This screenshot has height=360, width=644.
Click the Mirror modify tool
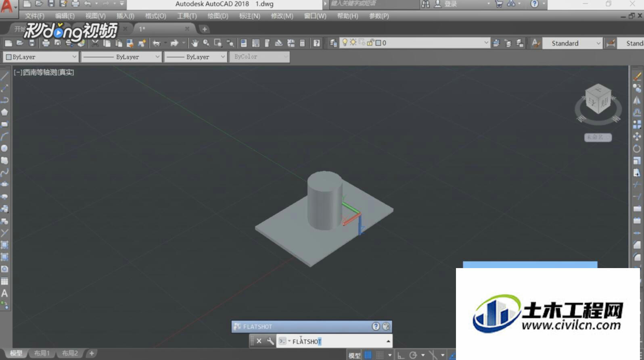coord(637,100)
